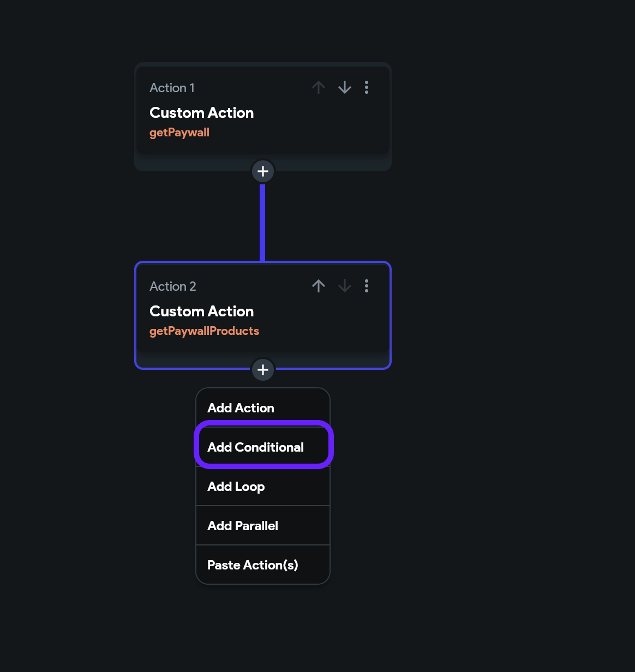This screenshot has height=672, width=635.
Task: Click the getPaywallProducts action label
Action: coord(204,331)
